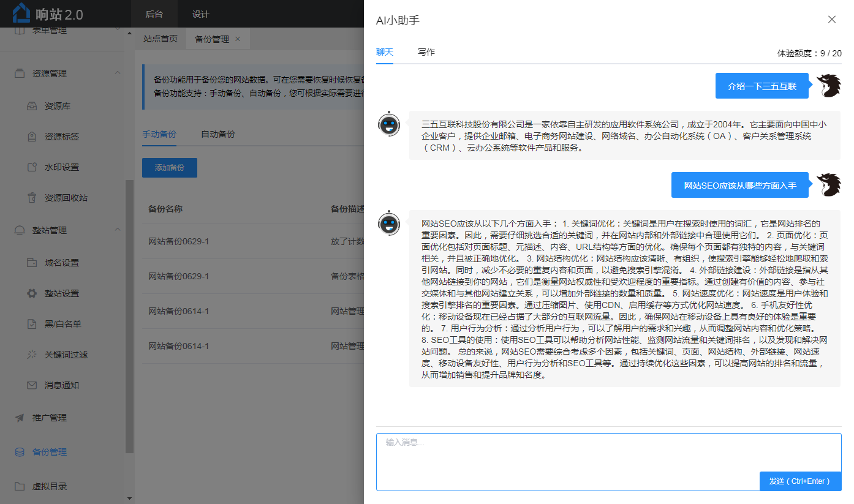Collapse the 资源管理 section chevron
This screenshot has width=854, height=504.
(x=118, y=73)
